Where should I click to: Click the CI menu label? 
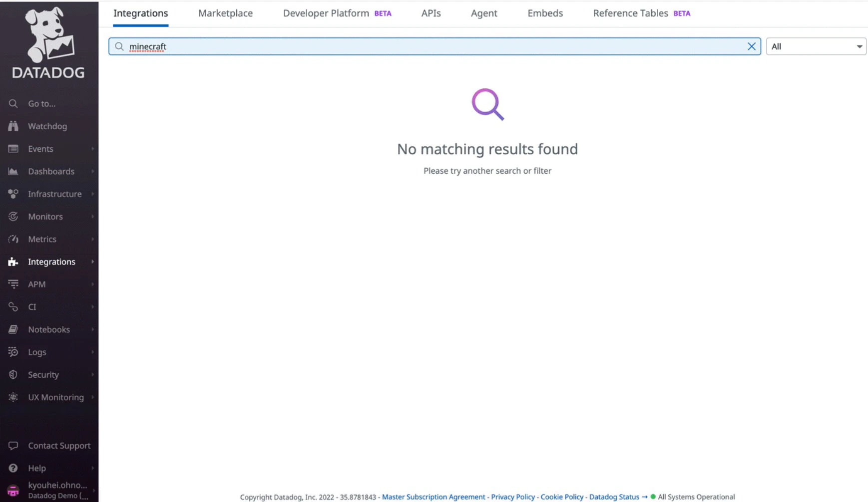(x=32, y=307)
